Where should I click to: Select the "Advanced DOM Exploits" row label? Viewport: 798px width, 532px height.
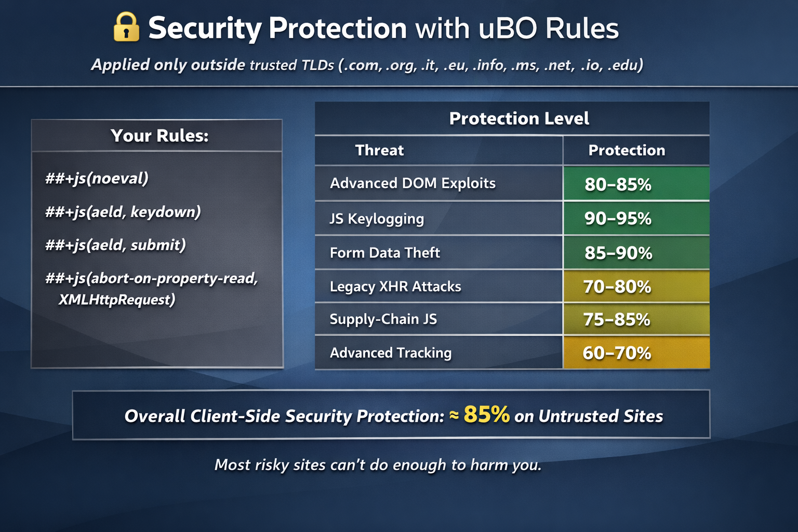(413, 183)
